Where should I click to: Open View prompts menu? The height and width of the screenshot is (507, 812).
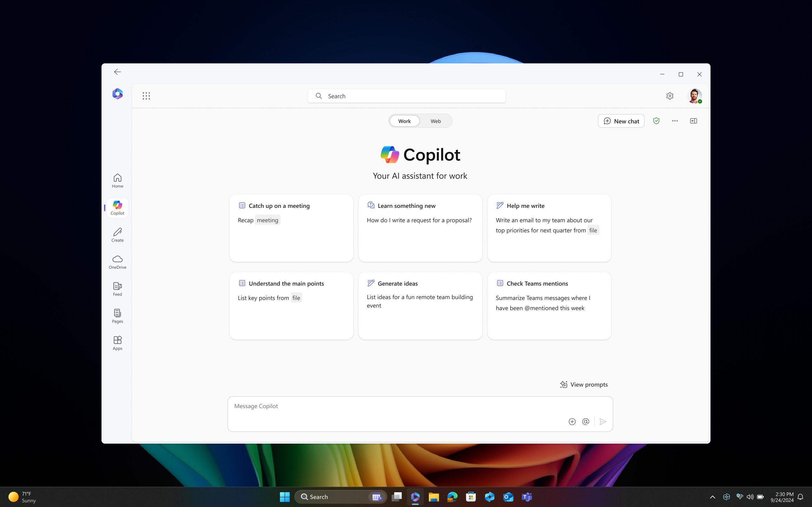[x=583, y=384]
